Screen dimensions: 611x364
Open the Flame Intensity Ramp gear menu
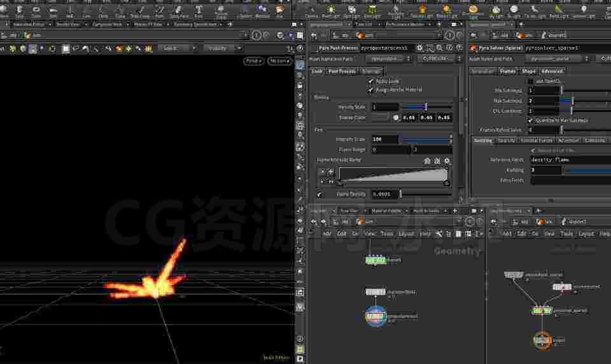(x=447, y=160)
